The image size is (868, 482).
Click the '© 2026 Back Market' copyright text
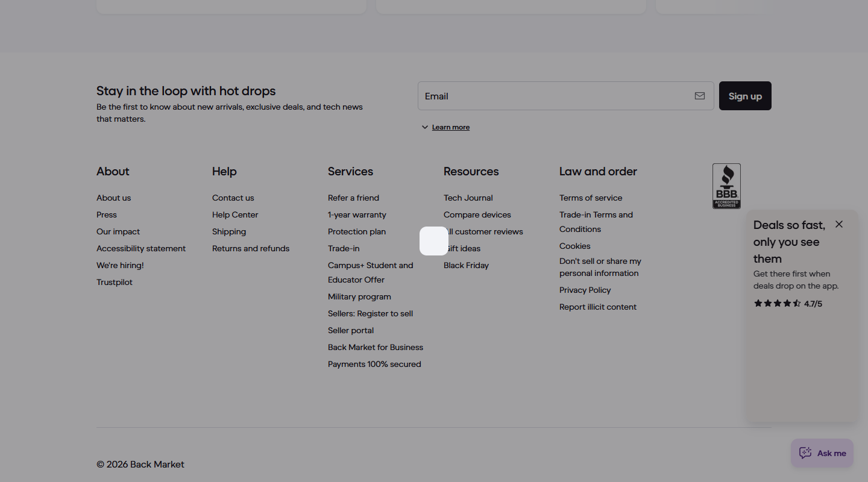pos(140,465)
